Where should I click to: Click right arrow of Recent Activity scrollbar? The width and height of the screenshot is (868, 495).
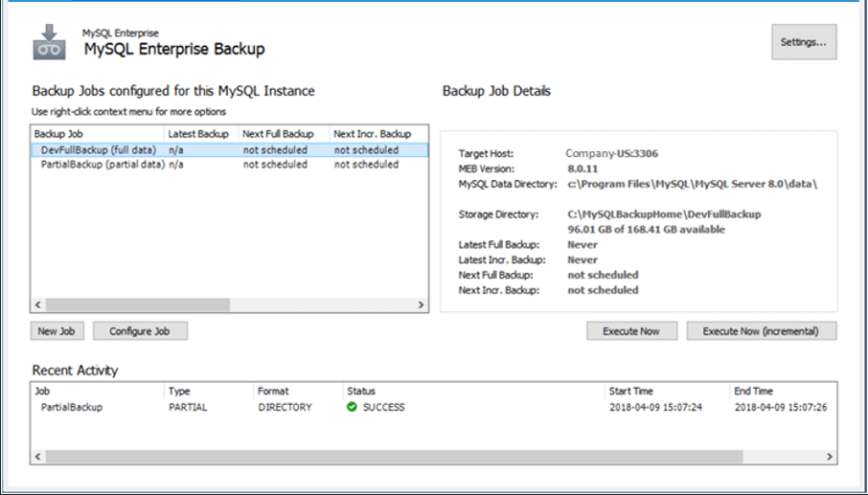coord(830,457)
